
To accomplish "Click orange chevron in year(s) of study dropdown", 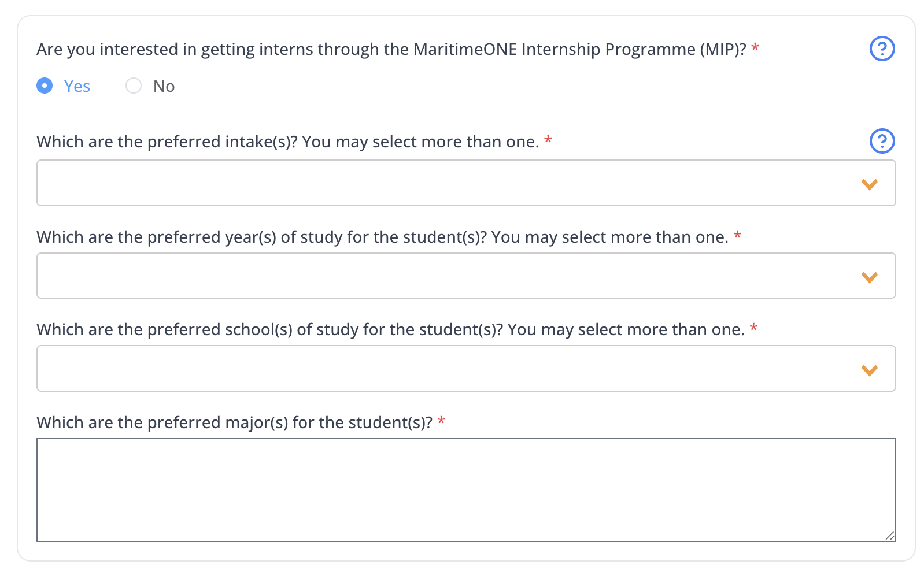I will [x=869, y=277].
